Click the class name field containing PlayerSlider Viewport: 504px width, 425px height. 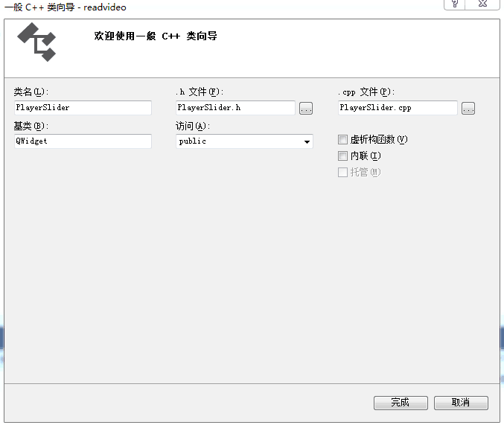coord(83,108)
